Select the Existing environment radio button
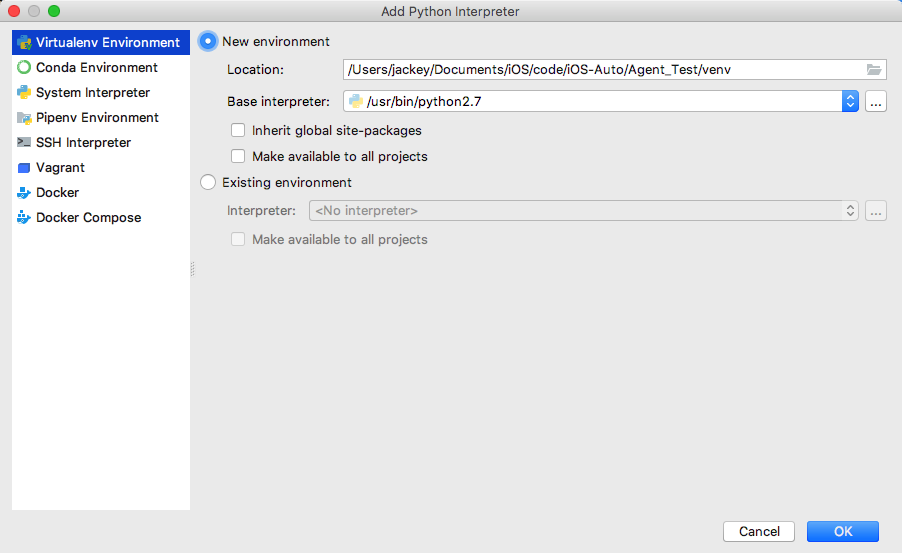The width and height of the screenshot is (902, 553). (x=208, y=182)
